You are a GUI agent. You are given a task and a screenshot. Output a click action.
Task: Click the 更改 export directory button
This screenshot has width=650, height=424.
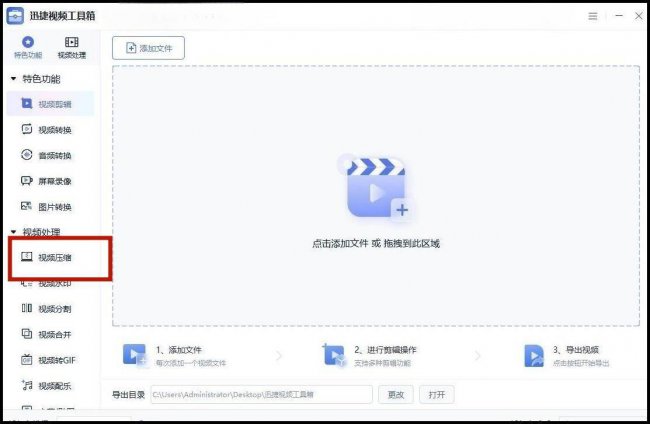[396, 395]
